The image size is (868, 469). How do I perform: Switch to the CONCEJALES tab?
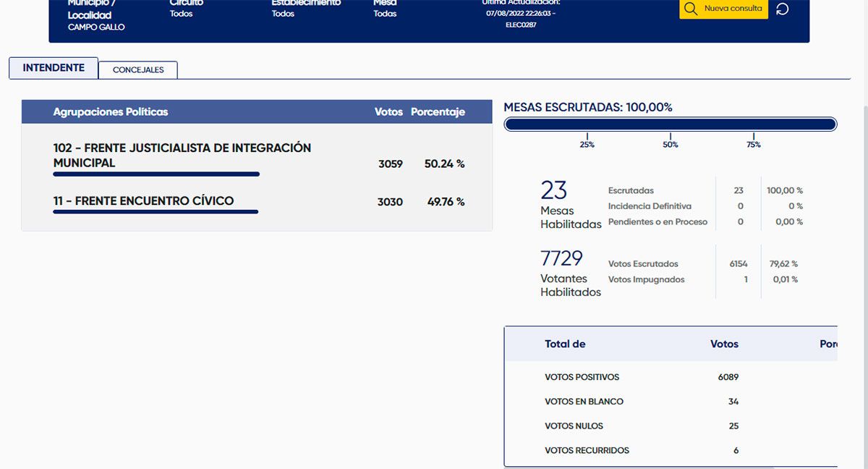click(x=138, y=69)
